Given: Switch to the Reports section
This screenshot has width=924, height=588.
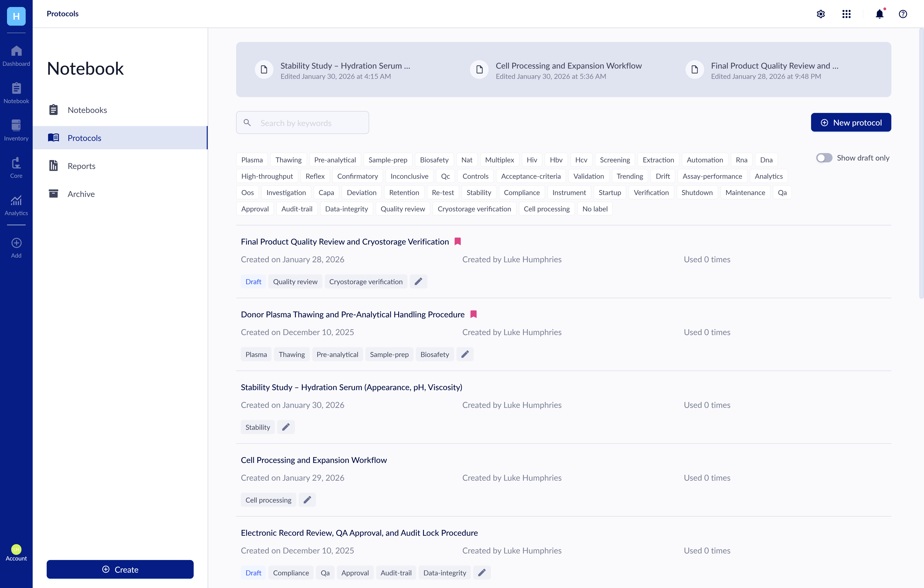Looking at the screenshot, I should tap(81, 166).
